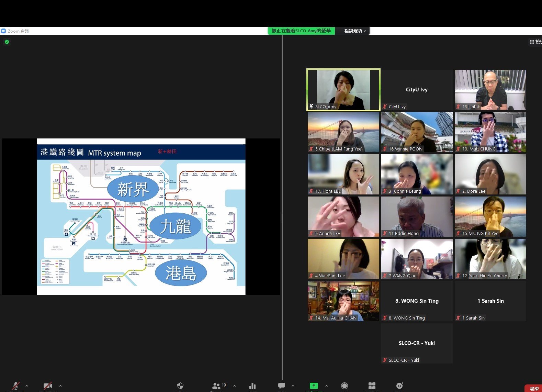The image size is (542, 392).
Task: Select the 9 Arinna LEE video tile
Action: click(343, 217)
